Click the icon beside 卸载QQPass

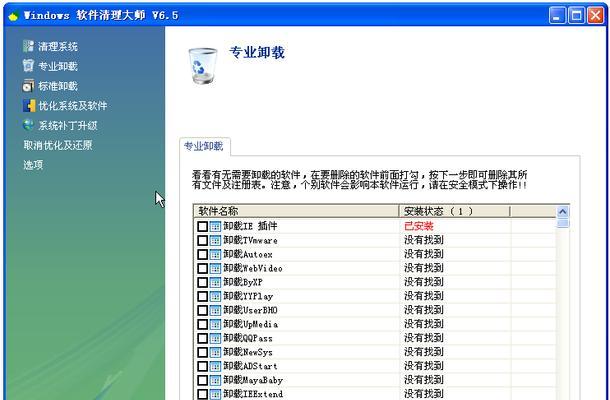pos(215,339)
